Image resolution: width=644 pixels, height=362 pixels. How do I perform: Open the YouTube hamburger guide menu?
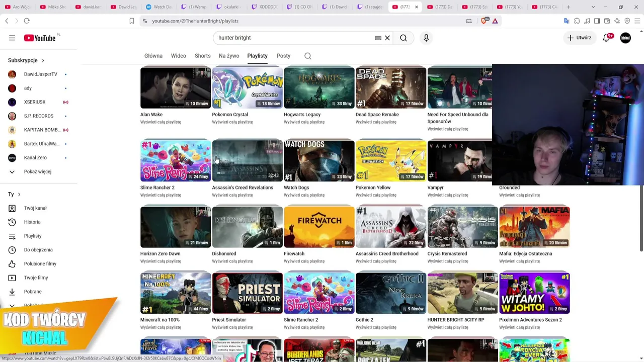click(x=12, y=38)
